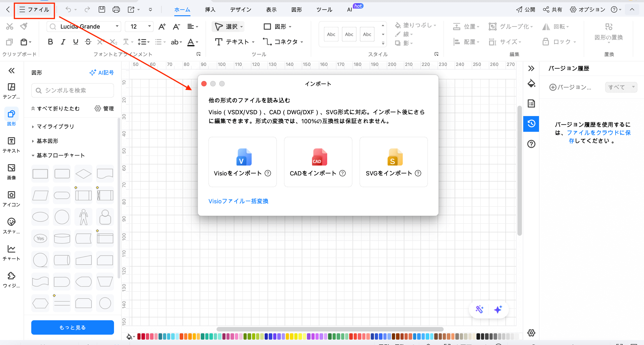Click the fill bucket icon in right panel
644x345 pixels.
531,83
